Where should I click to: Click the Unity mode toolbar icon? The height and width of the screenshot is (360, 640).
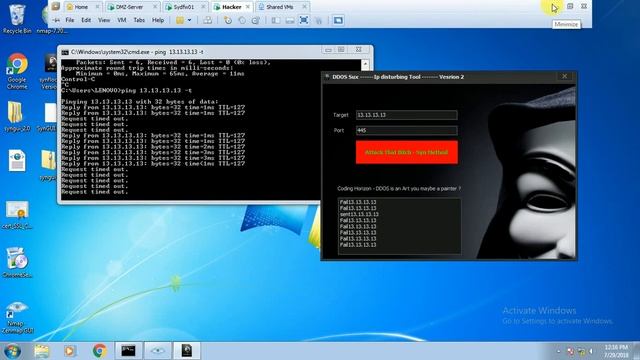pos(318,20)
